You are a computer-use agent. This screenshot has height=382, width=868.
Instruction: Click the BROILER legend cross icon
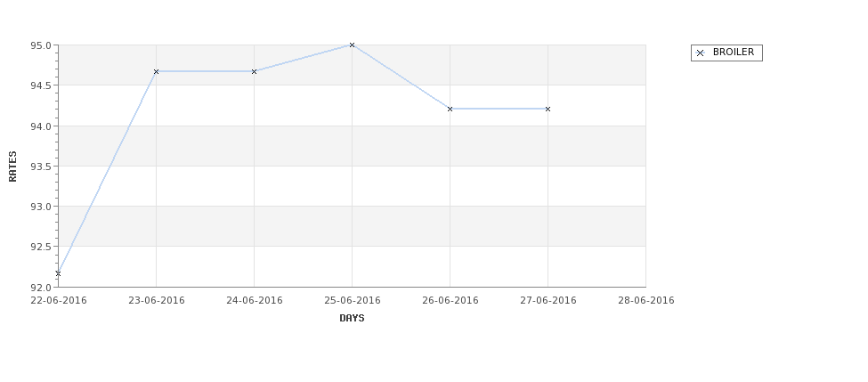(x=701, y=53)
